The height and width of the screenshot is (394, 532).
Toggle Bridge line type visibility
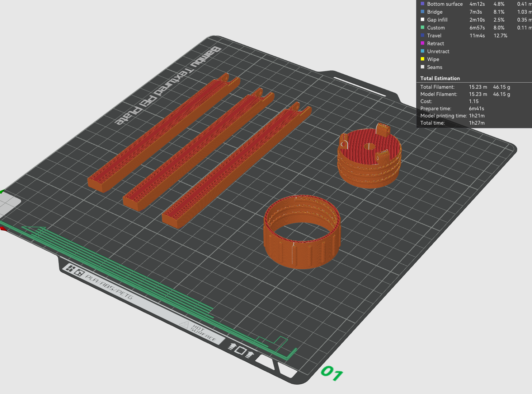pos(434,12)
